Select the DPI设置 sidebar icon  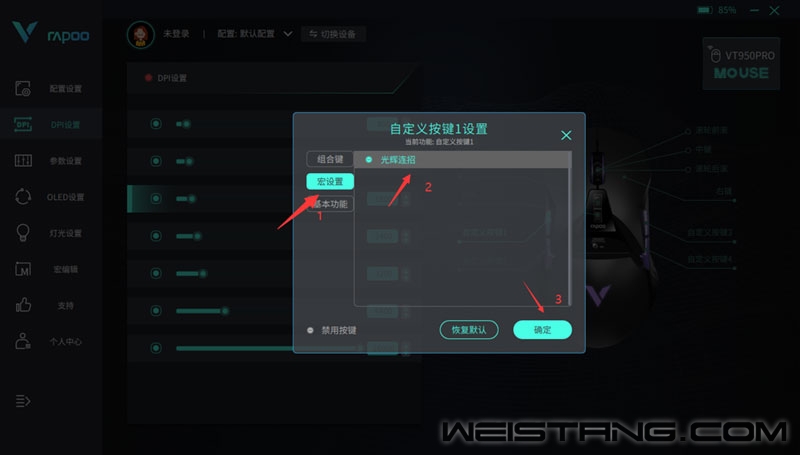coord(23,124)
